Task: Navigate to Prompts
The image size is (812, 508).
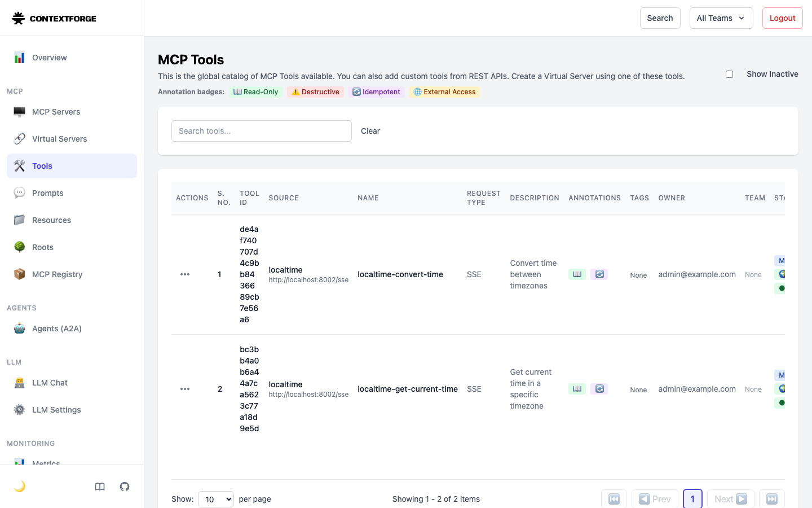Action: click(72, 193)
